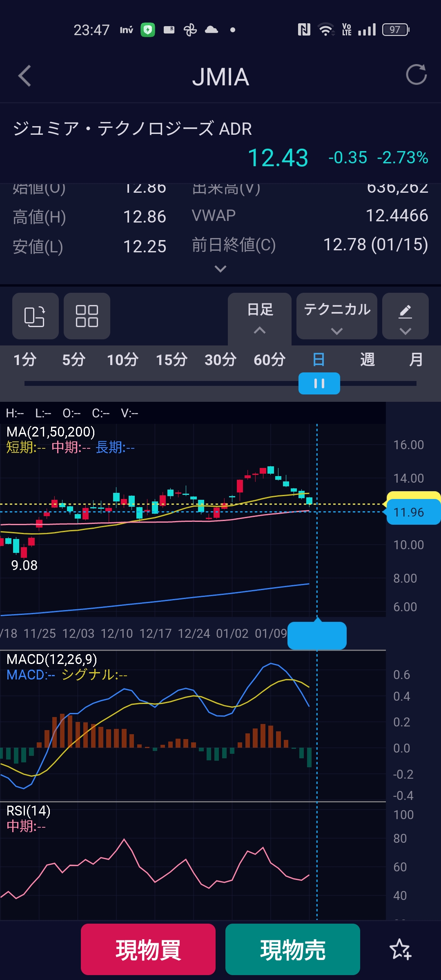The height and width of the screenshot is (980, 441).
Task: Collapse the 日足 timeframe selector
Action: pyautogui.click(x=260, y=317)
